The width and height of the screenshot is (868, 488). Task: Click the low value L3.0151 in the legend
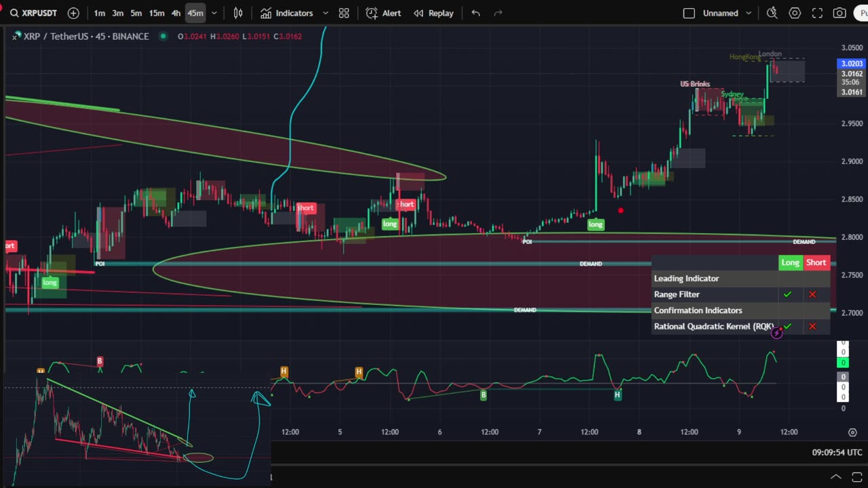coord(256,37)
